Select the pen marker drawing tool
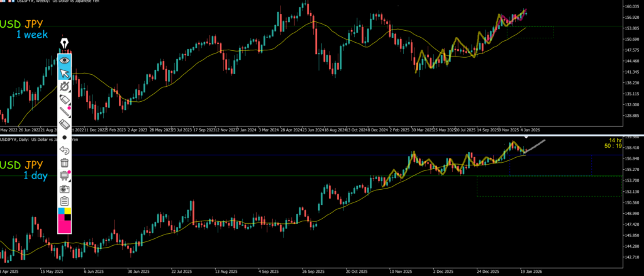This screenshot has height=276, width=644. (x=64, y=99)
